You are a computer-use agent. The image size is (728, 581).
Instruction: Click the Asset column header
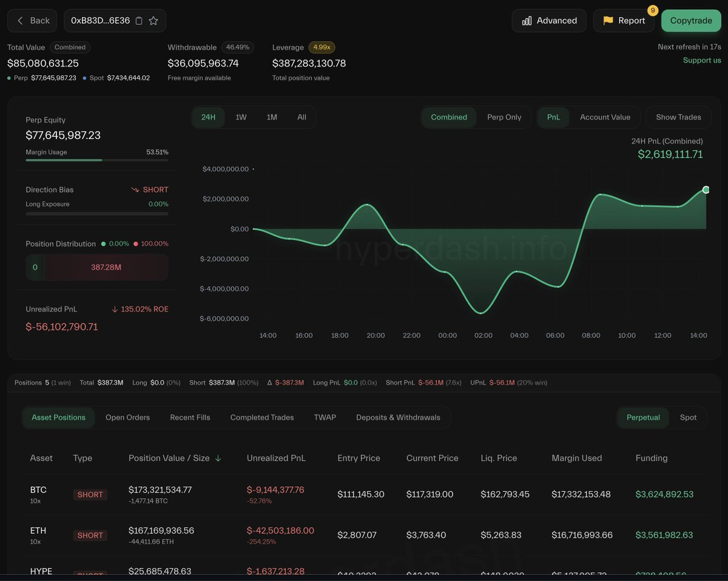click(41, 458)
